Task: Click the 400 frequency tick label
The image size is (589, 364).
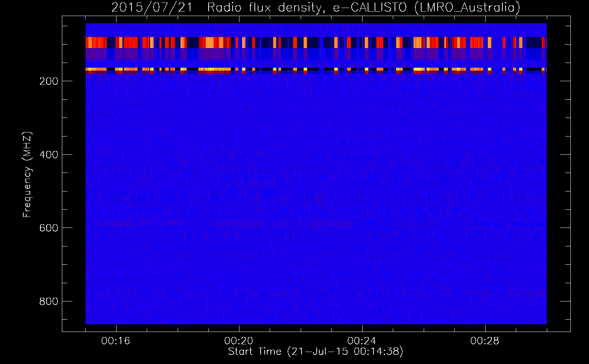Action: [x=48, y=155]
